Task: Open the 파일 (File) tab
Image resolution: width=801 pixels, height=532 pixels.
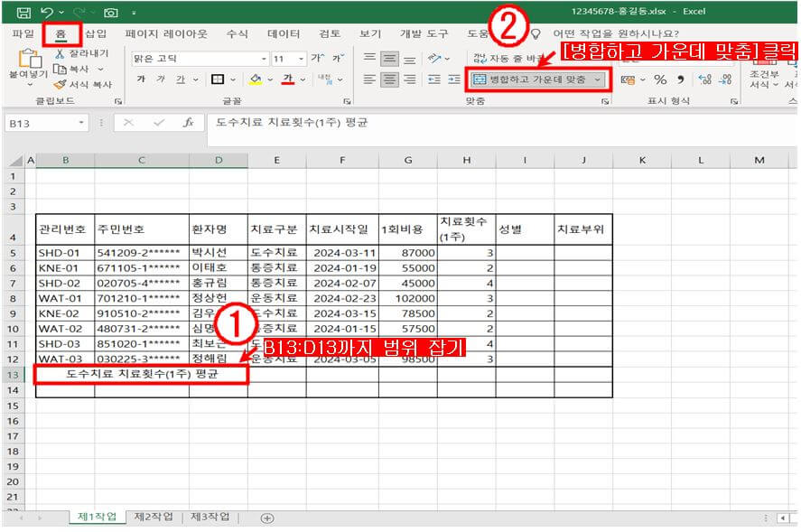Action: click(23, 33)
